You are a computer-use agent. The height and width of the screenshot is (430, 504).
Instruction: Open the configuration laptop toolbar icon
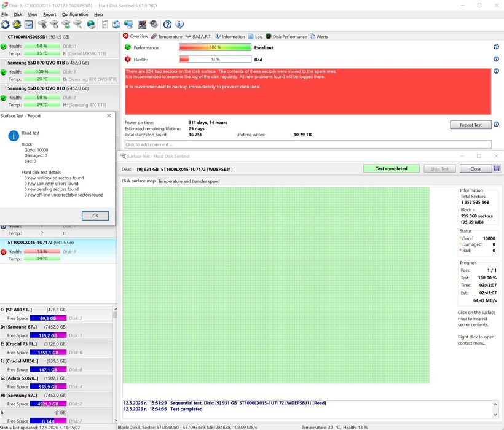click(x=142, y=25)
